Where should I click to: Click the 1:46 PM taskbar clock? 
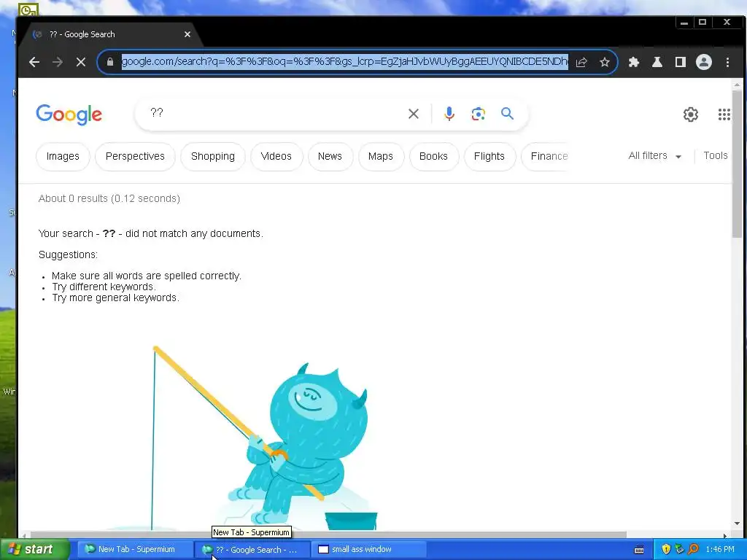coord(720,550)
